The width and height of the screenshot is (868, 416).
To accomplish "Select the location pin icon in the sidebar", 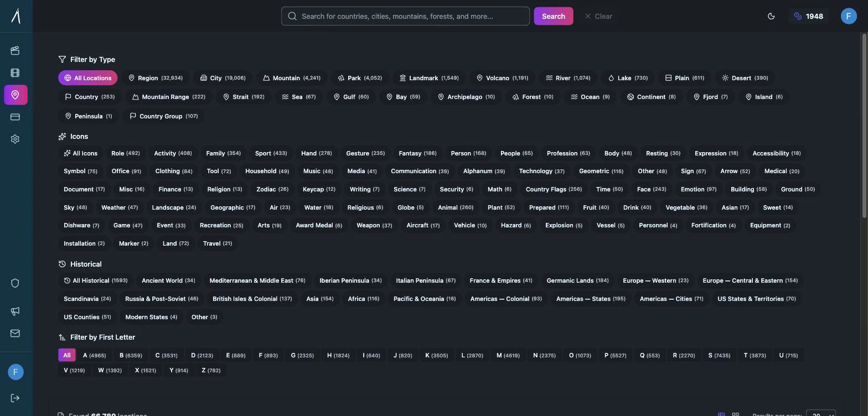I will click(x=15, y=95).
